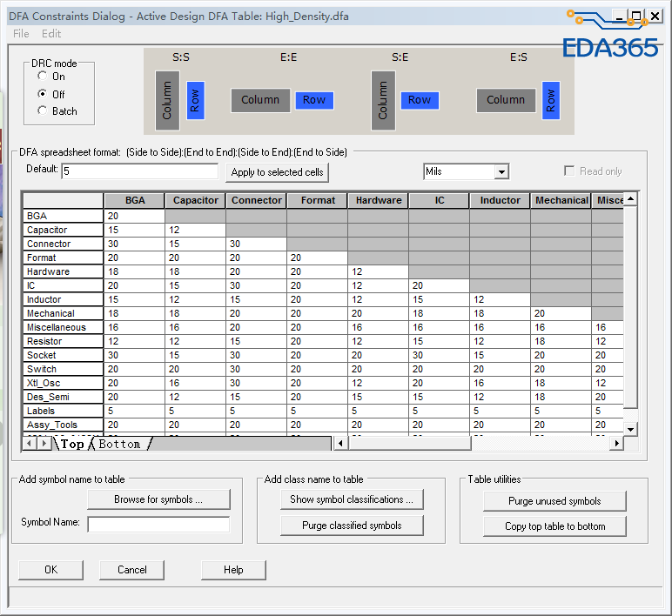
Task: Select the Miscellaneous row header
Action: 63,327
